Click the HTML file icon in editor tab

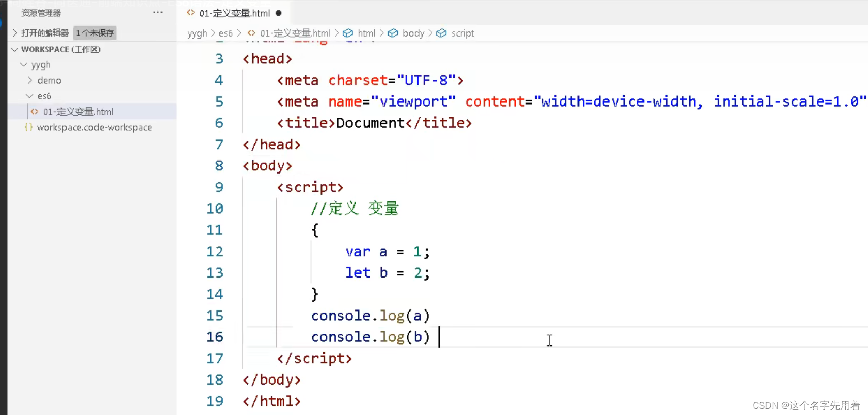coord(190,13)
